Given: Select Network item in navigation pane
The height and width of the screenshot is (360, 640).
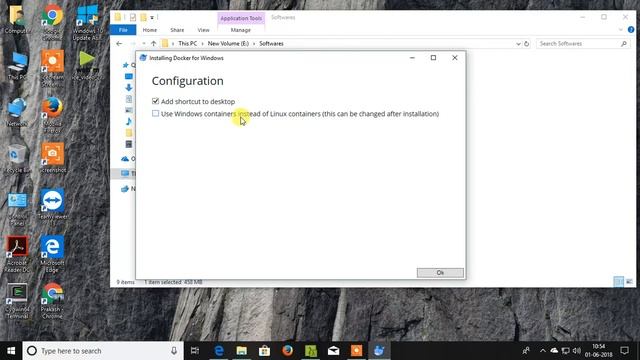Looking at the screenshot, I should tap(125, 189).
